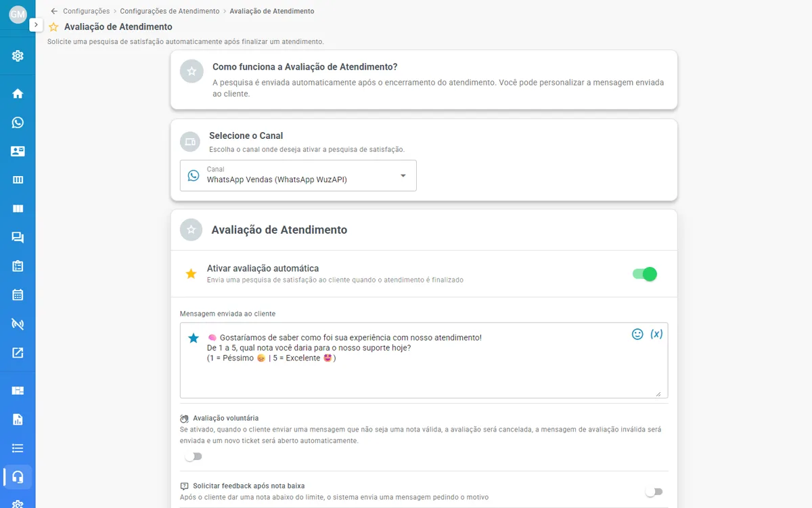Open the WhatsApp sidebar icon
The width and height of the screenshot is (812, 508).
[x=18, y=123]
